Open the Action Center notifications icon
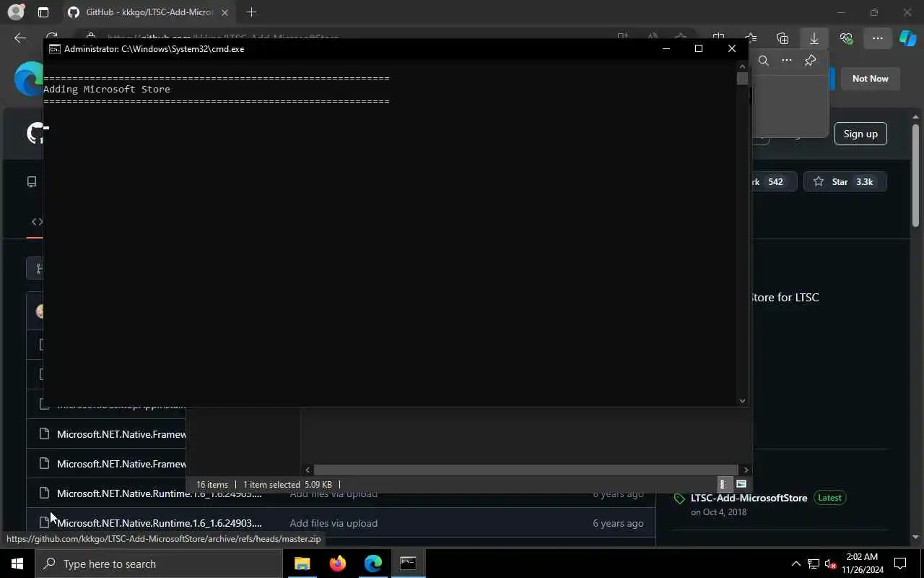 900,564
